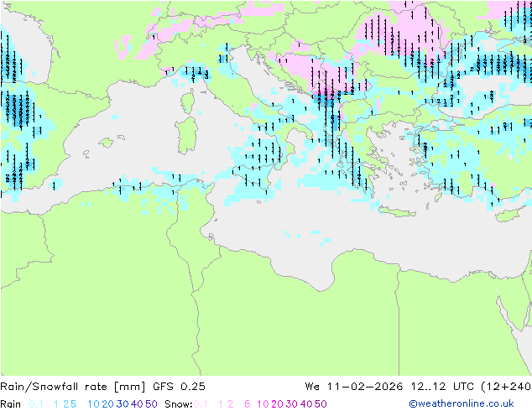The width and height of the screenshot is (532, 411).
Task: Select the rain legend value 20
Action: point(107,404)
